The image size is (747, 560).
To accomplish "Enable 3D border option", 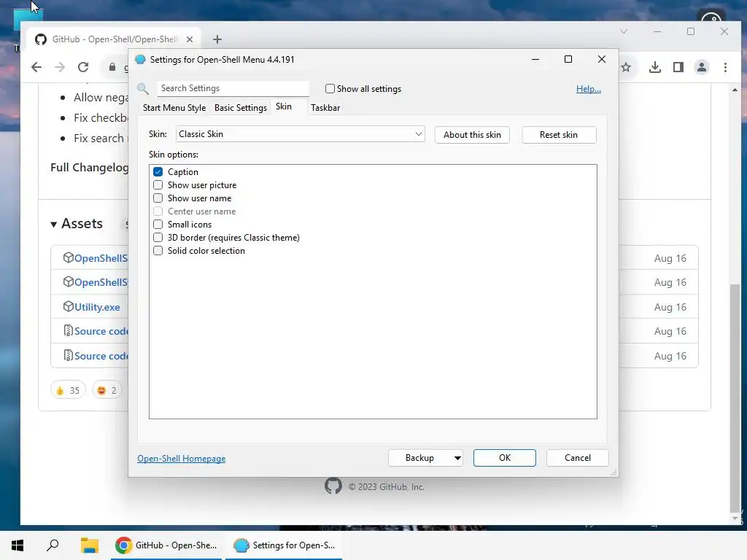I will 158,237.
